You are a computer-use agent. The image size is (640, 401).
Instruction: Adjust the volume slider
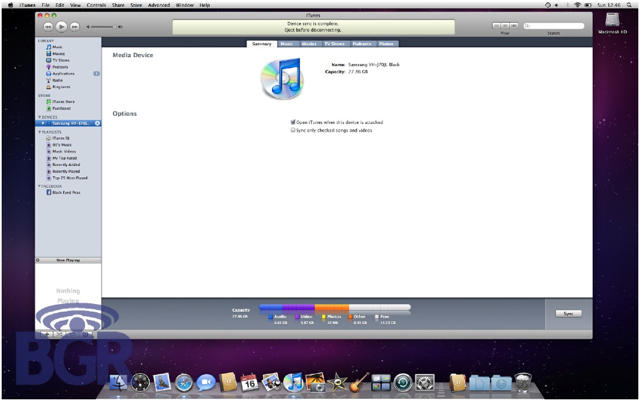tap(107, 25)
